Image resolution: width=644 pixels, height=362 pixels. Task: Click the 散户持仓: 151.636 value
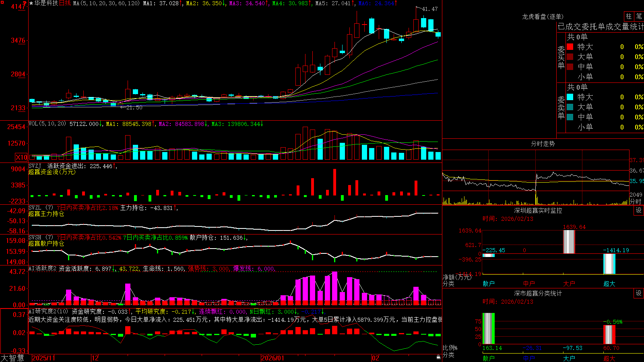(217, 238)
